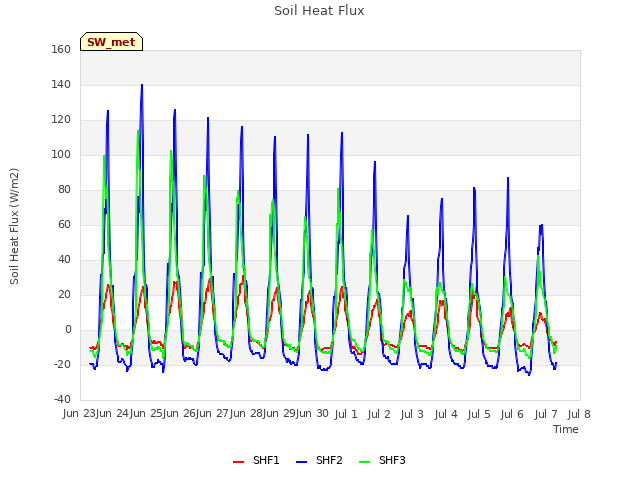
Task: Click the Jul 2 x-axis tick label
Action: coord(379,414)
